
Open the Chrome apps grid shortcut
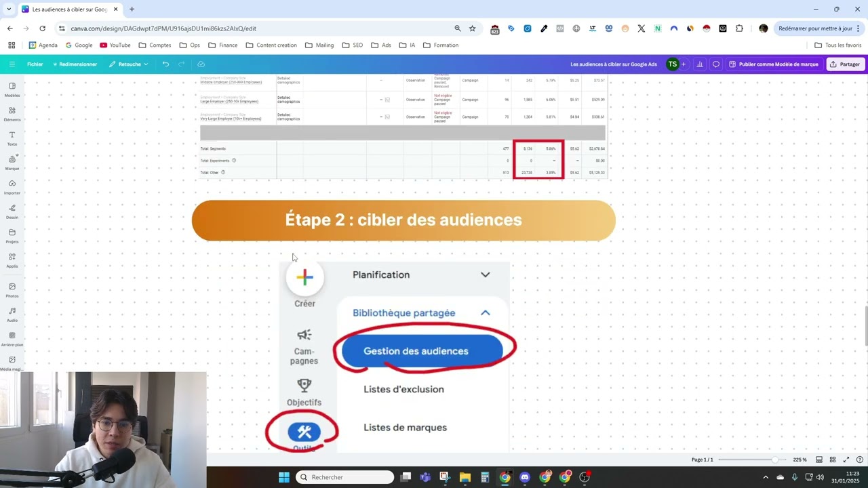click(12, 45)
